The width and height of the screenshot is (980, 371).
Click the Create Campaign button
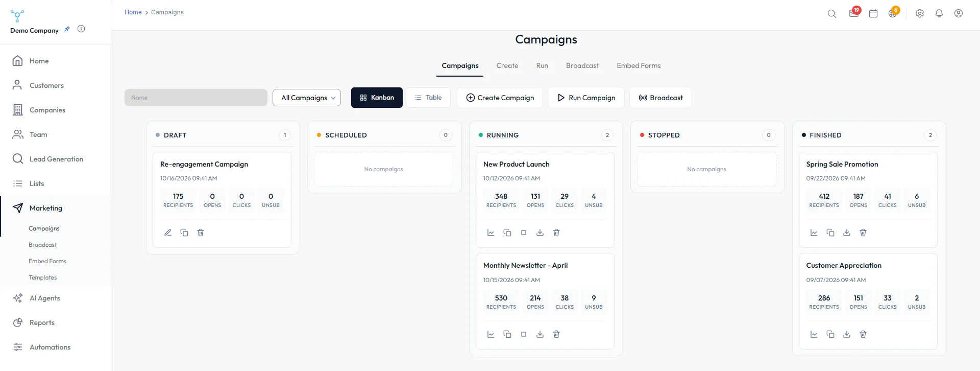[500, 98]
